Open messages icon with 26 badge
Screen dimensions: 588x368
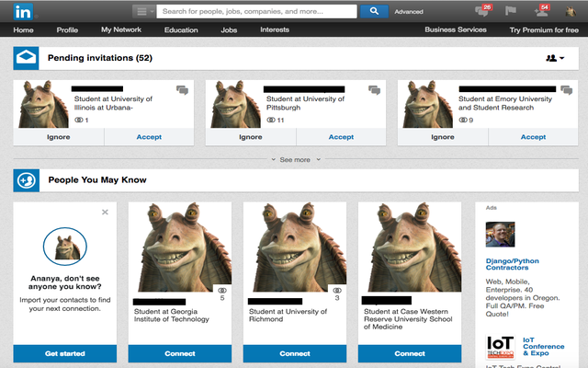click(x=483, y=11)
